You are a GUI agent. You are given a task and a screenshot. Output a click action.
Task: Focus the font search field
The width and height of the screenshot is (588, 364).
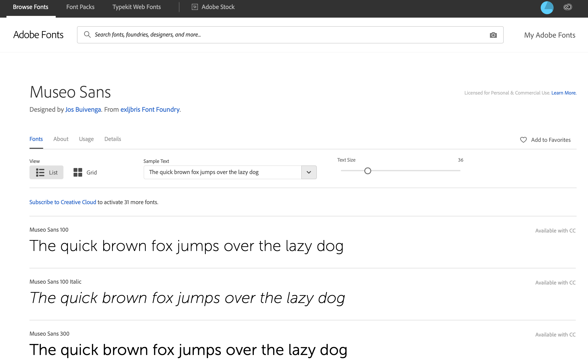[x=290, y=35]
